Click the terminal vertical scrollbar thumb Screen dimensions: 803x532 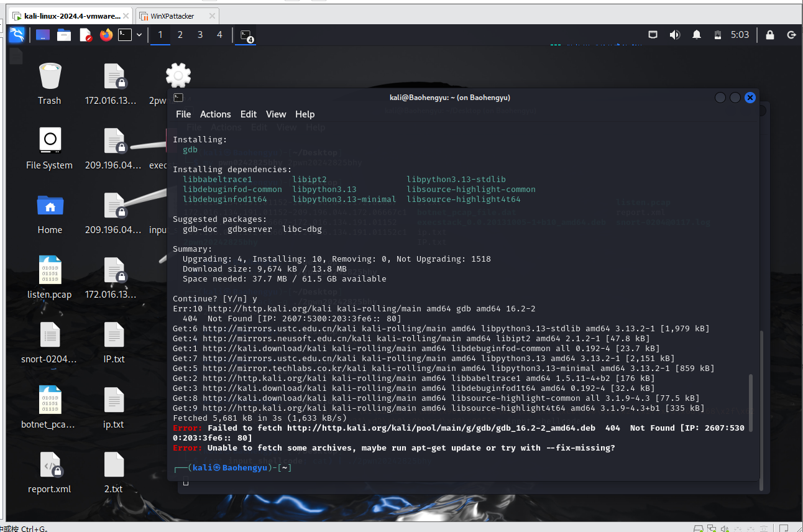(x=751, y=403)
